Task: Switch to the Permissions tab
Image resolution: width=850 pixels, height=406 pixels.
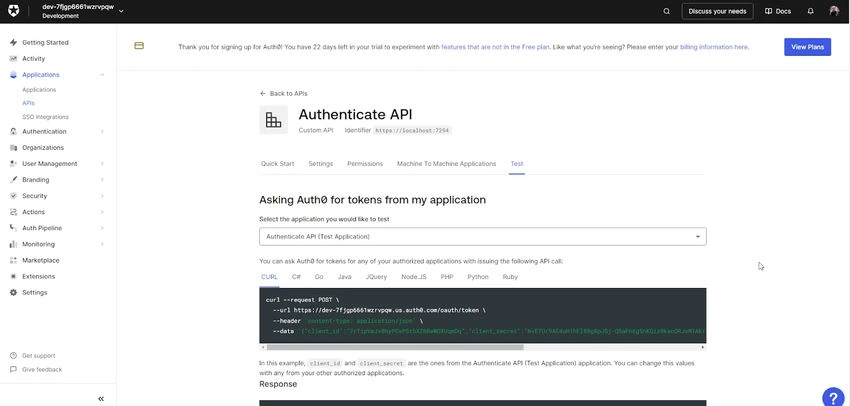Action: [x=365, y=164]
